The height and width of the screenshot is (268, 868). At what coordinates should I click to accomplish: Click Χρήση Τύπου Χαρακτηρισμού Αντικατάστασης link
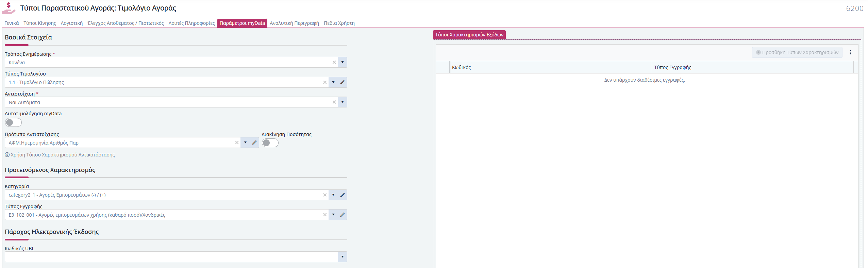tap(63, 155)
